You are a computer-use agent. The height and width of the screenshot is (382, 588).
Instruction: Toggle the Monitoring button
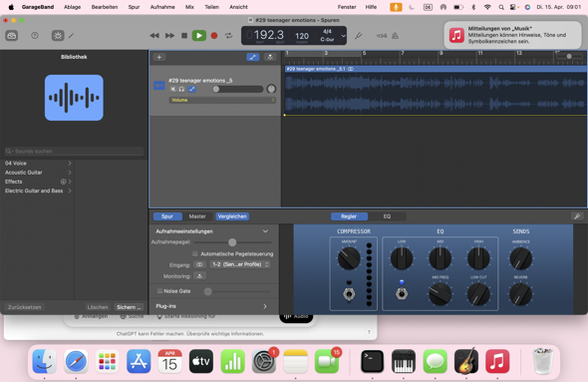tap(200, 276)
